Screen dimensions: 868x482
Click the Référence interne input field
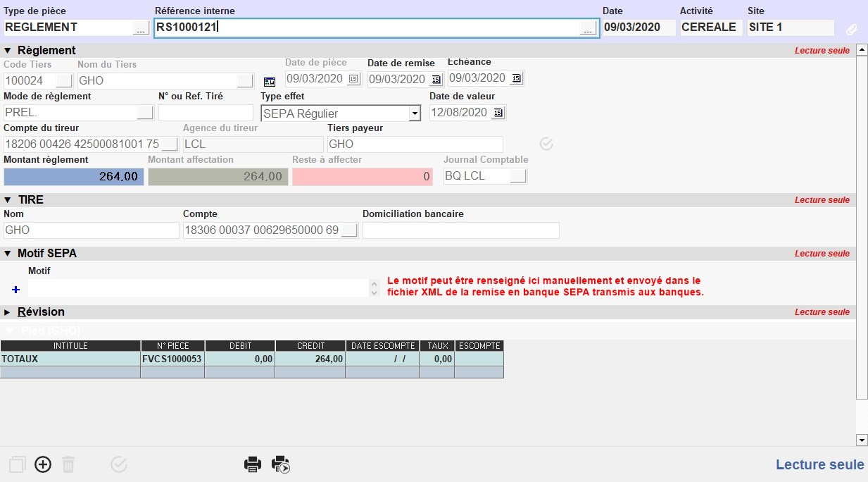tap(366, 27)
